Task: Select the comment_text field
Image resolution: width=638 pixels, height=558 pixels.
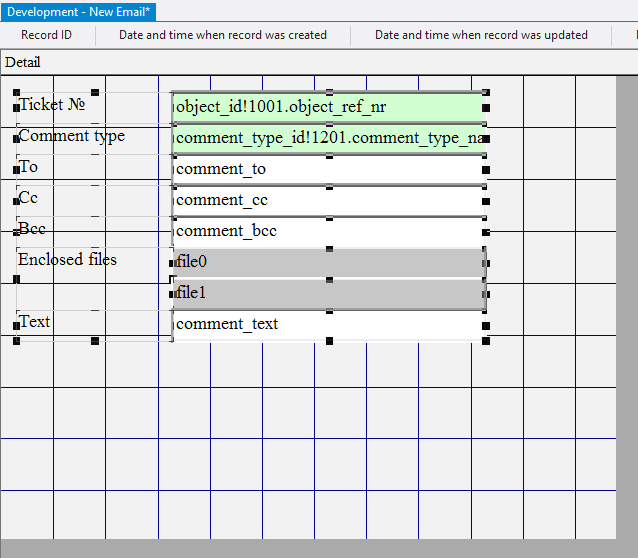Action: [328, 324]
